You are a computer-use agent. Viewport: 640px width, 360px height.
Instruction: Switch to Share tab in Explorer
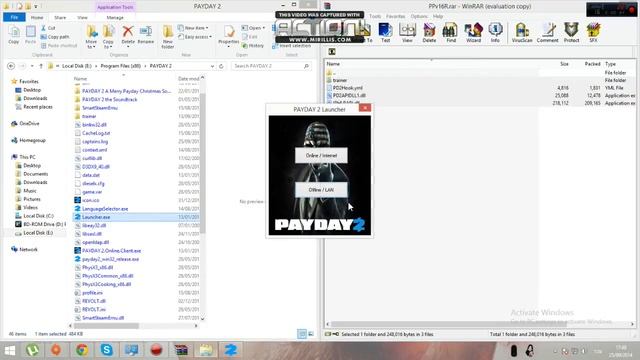click(60, 18)
